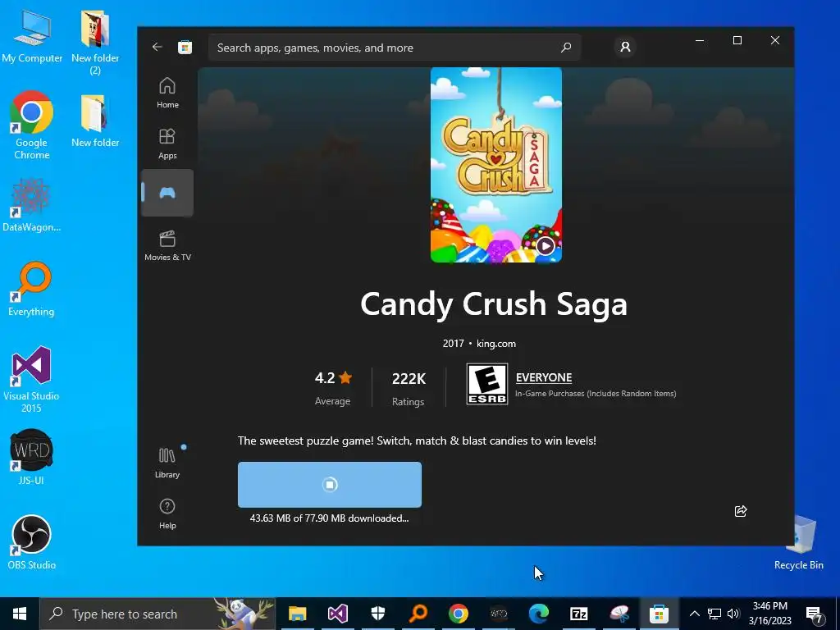Open 7-Zip from the taskbar
Image resolution: width=840 pixels, height=630 pixels.
[578, 614]
